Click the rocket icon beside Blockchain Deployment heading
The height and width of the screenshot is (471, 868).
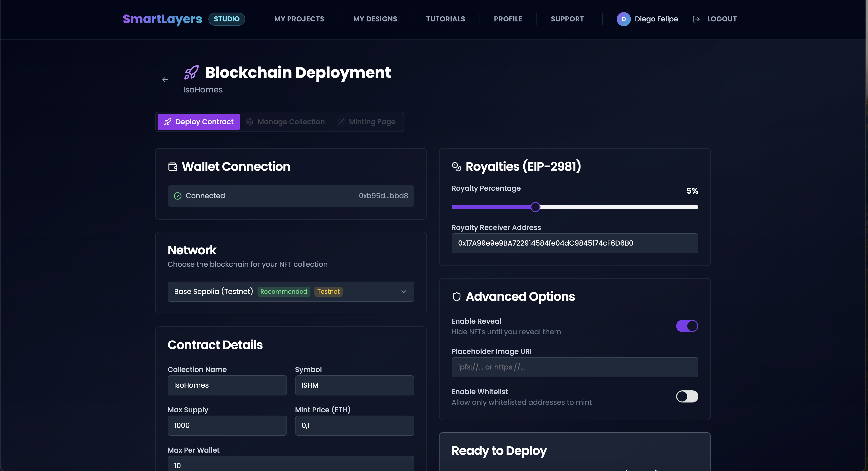pyautogui.click(x=191, y=72)
